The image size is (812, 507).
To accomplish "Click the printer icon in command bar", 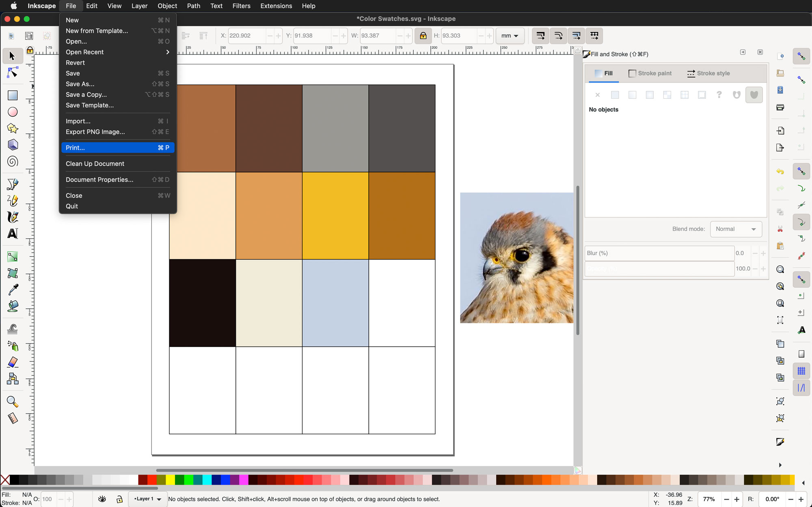I will (x=780, y=107).
